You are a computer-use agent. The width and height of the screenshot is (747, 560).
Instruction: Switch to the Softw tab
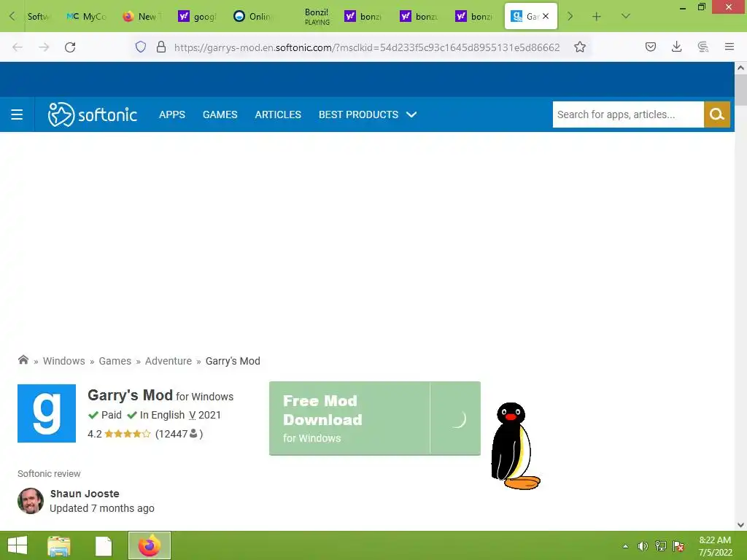click(38, 16)
